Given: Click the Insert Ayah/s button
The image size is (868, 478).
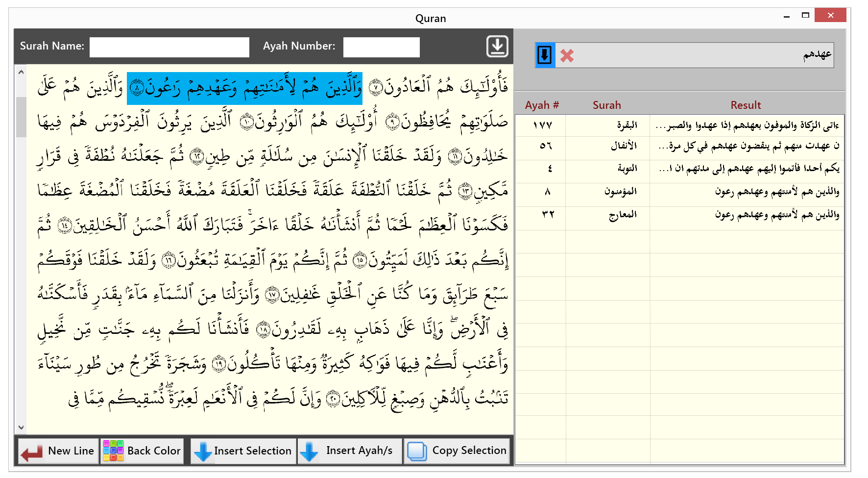Looking at the screenshot, I should pyautogui.click(x=350, y=451).
